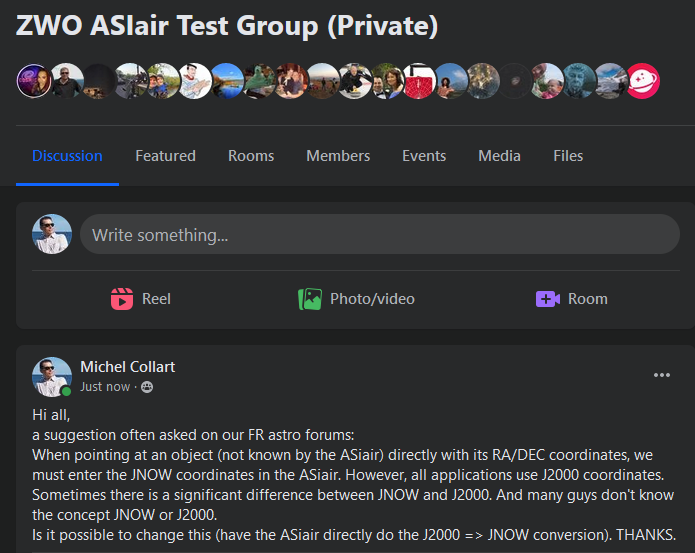Click your profile picture beside the composer
The height and width of the screenshot is (553, 695).
(52, 235)
